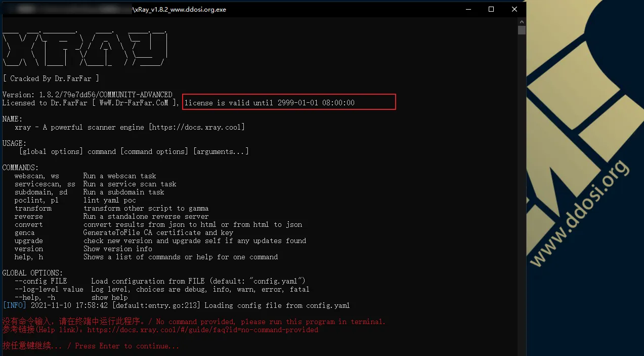Click the 'COMMANDS:' heading

coord(20,168)
